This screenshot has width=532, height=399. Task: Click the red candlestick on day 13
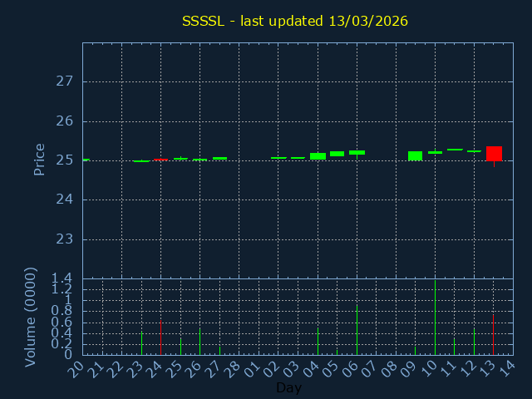(494, 153)
